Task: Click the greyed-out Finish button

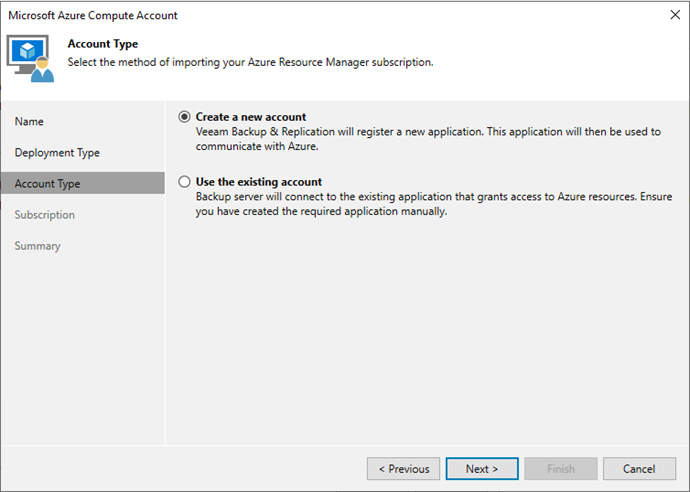Action: tap(561, 469)
